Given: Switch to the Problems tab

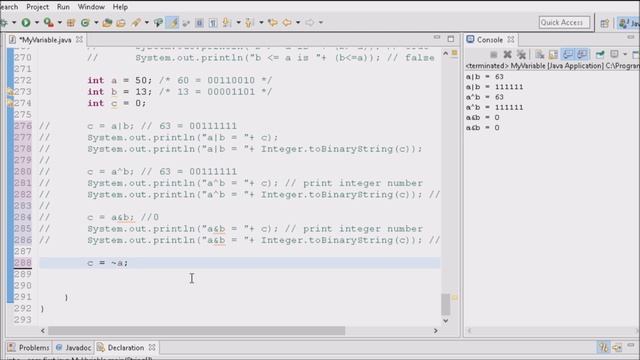Looking at the screenshot, I should click(x=29, y=348).
